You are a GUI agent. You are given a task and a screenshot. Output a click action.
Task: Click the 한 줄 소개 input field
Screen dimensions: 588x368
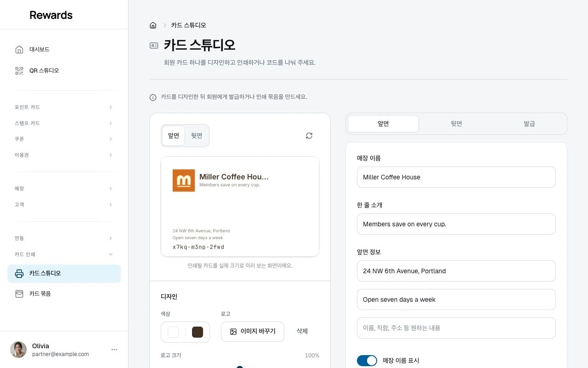(x=456, y=224)
